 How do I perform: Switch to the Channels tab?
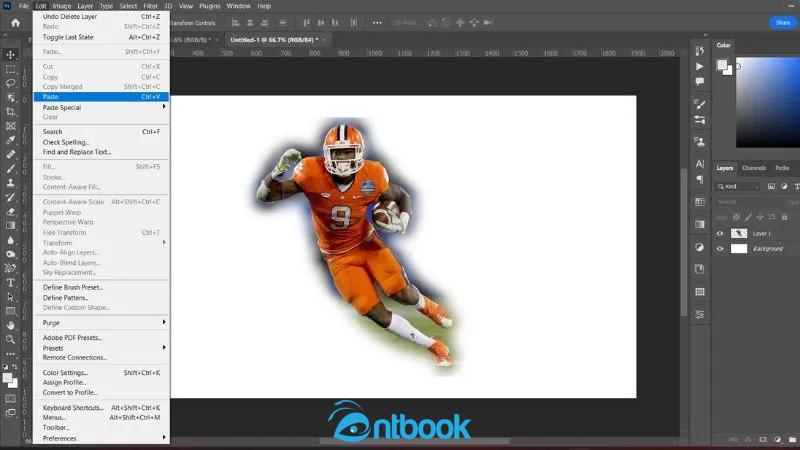(x=753, y=168)
